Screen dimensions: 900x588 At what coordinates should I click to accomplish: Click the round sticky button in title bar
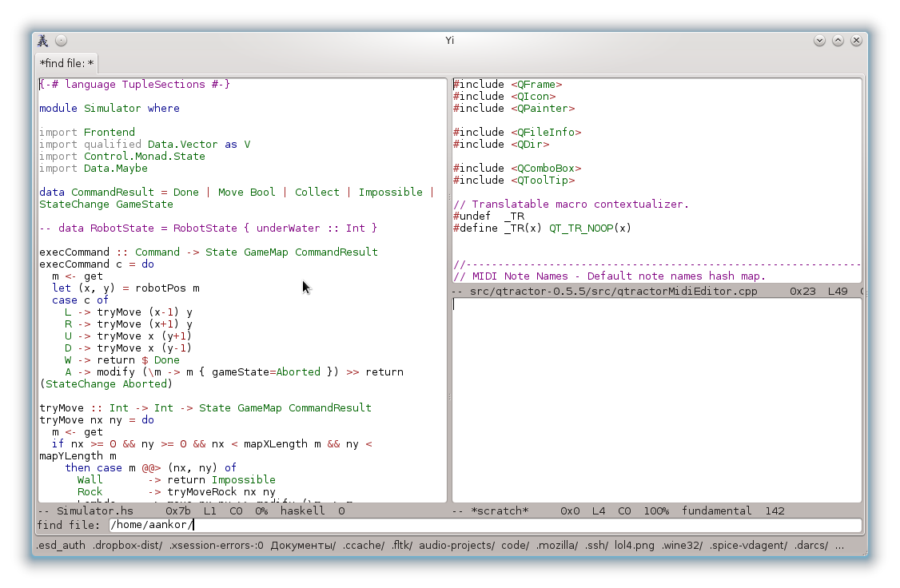tap(62, 41)
